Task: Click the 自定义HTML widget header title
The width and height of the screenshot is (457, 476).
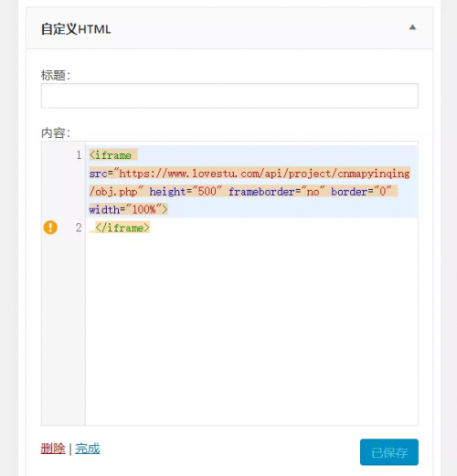Action: [x=76, y=29]
